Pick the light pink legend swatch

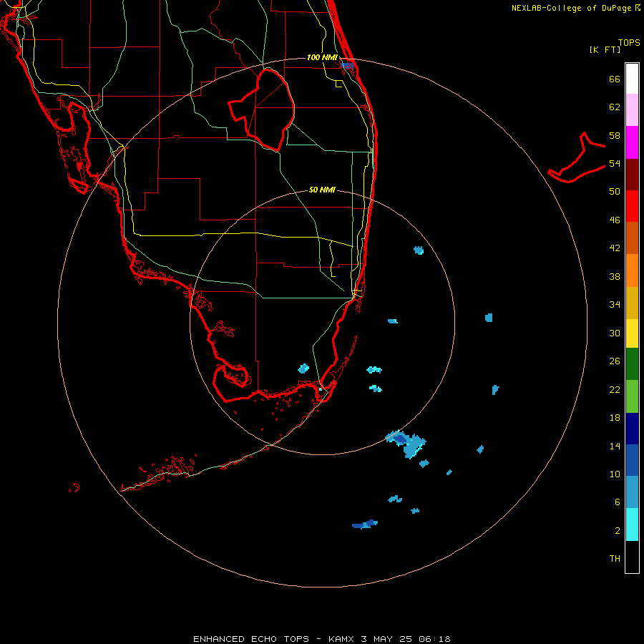[632, 110]
